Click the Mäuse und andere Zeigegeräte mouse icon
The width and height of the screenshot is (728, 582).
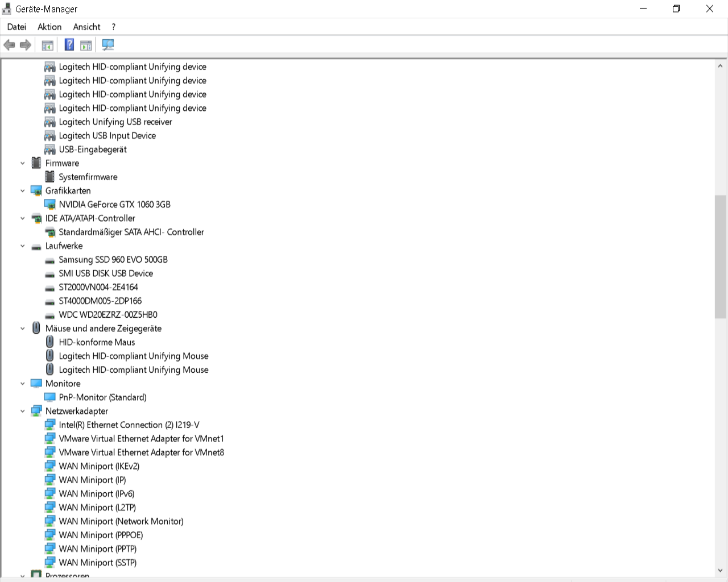pyautogui.click(x=36, y=328)
